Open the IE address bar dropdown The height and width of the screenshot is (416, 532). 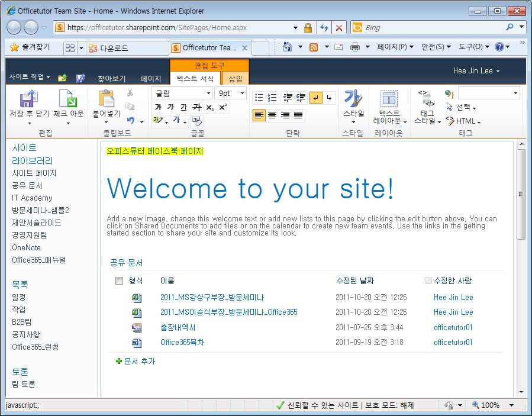pyautogui.click(x=295, y=28)
